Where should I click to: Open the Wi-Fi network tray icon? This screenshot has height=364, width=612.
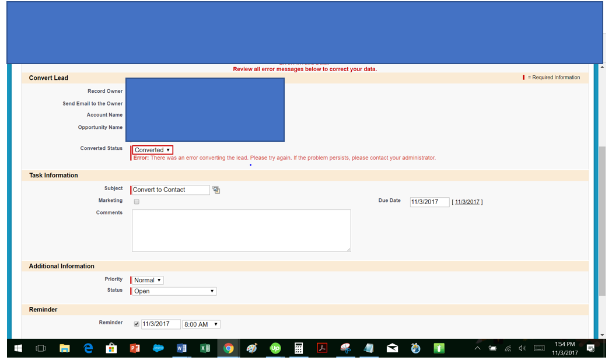[x=508, y=348]
